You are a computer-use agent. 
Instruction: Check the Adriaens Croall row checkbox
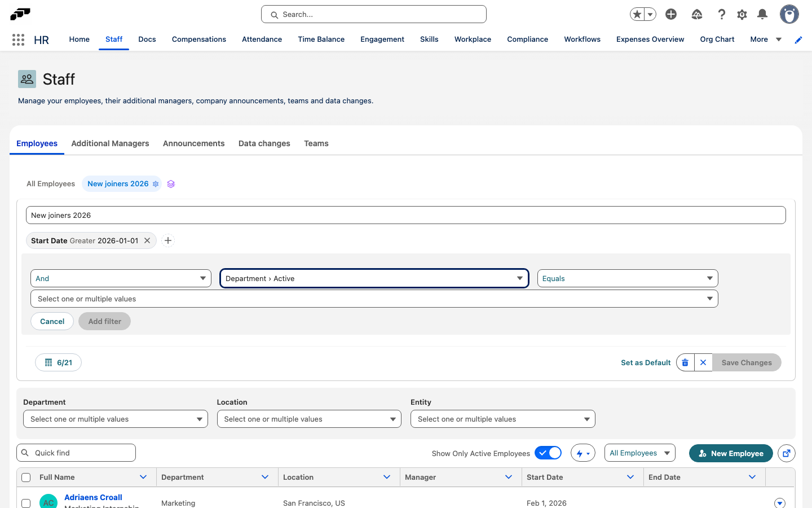[26, 503]
